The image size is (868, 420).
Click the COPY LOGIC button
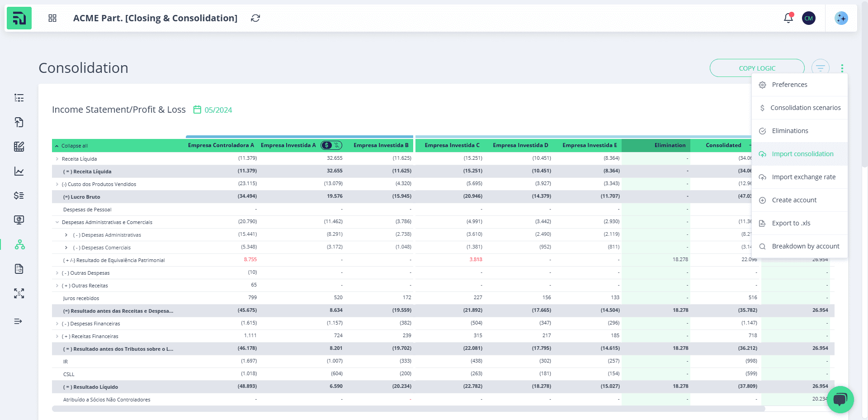coord(757,68)
